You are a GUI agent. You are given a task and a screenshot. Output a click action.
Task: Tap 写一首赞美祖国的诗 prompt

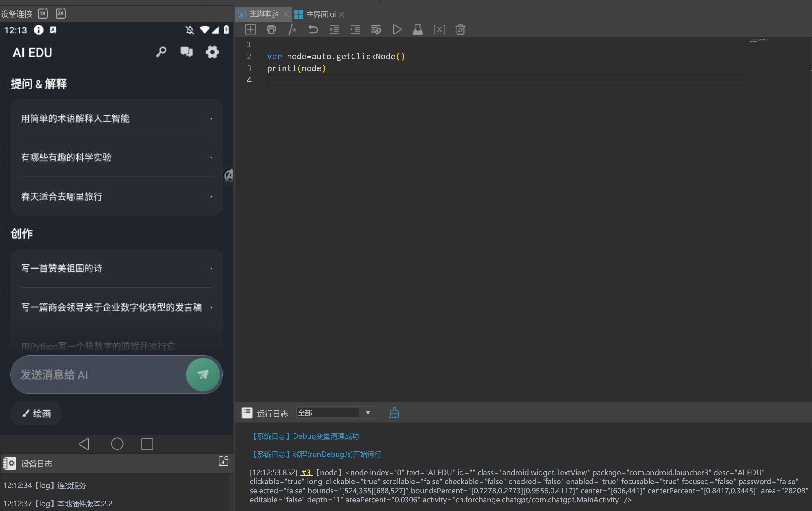coord(117,268)
